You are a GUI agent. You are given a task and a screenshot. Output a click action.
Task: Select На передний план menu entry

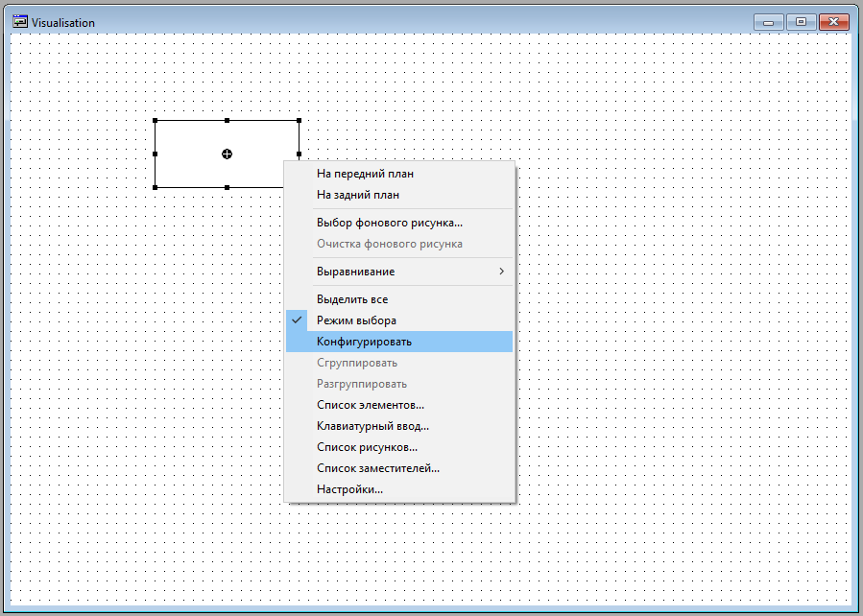point(365,174)
